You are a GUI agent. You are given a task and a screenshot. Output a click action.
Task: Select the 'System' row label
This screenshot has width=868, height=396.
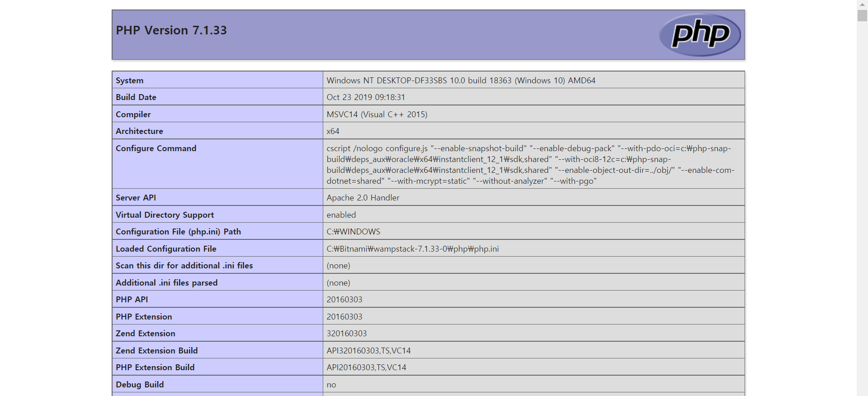[x=129, y=80]
